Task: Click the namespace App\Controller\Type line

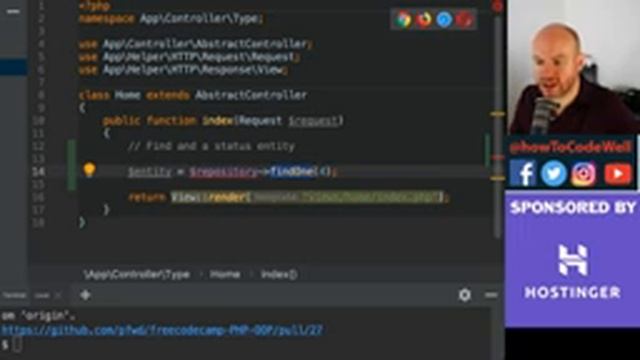Action: (x=171, y=18)
